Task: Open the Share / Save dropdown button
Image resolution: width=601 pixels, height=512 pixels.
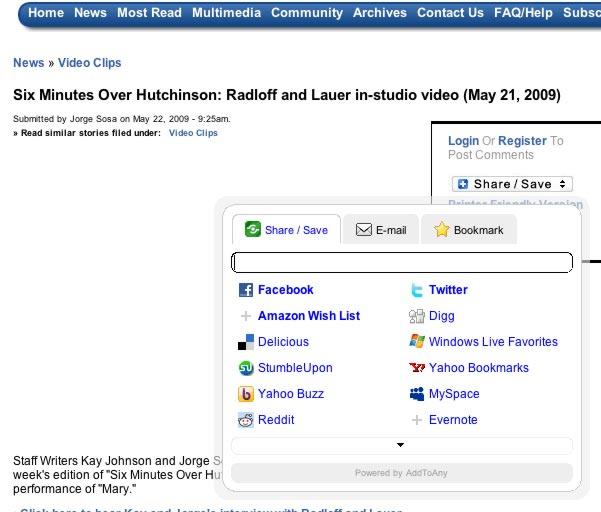Action: click(512, 184)
